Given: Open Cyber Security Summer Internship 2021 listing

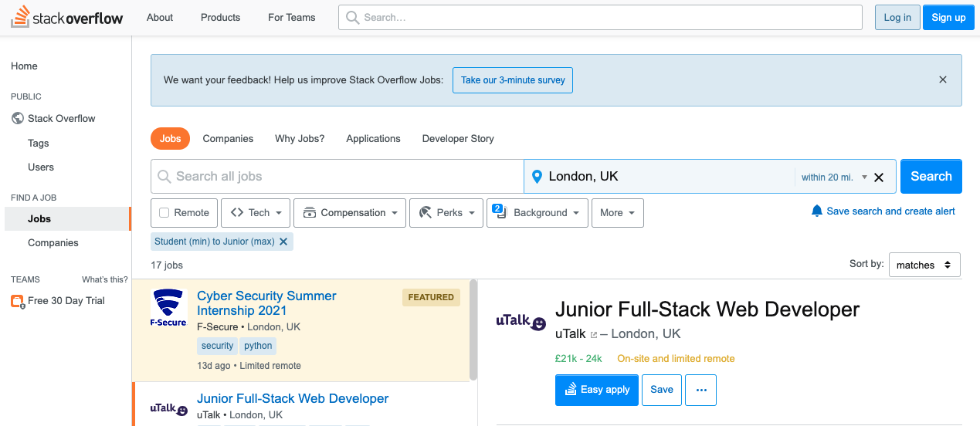Looking at the screenshot, I should pos(266,303).
